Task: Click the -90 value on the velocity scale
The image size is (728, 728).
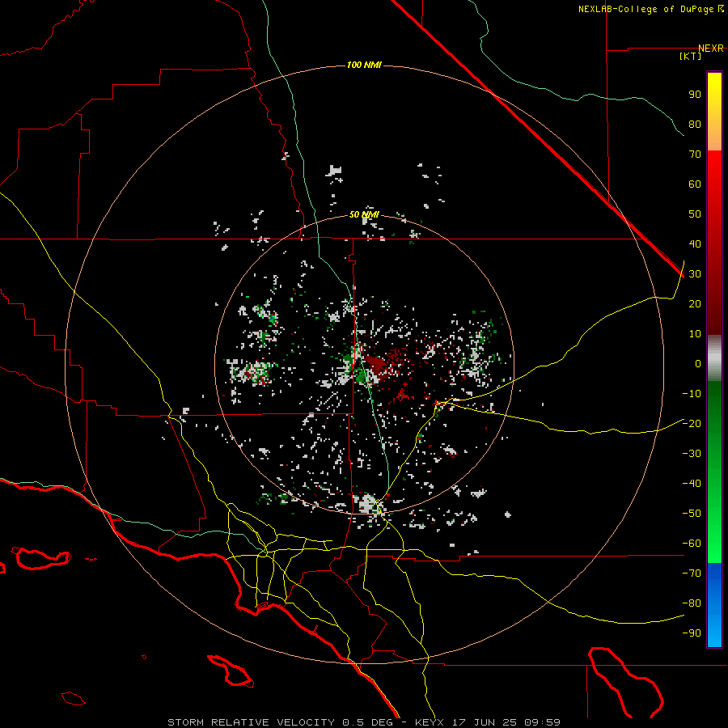Action: click(692, 633)
